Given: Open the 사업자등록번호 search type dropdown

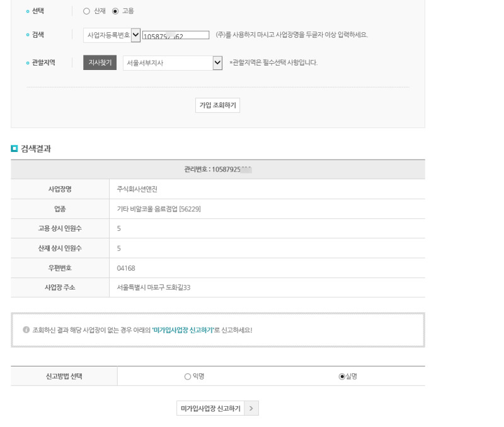Looking at the screenshot, I should coord(112,35).
